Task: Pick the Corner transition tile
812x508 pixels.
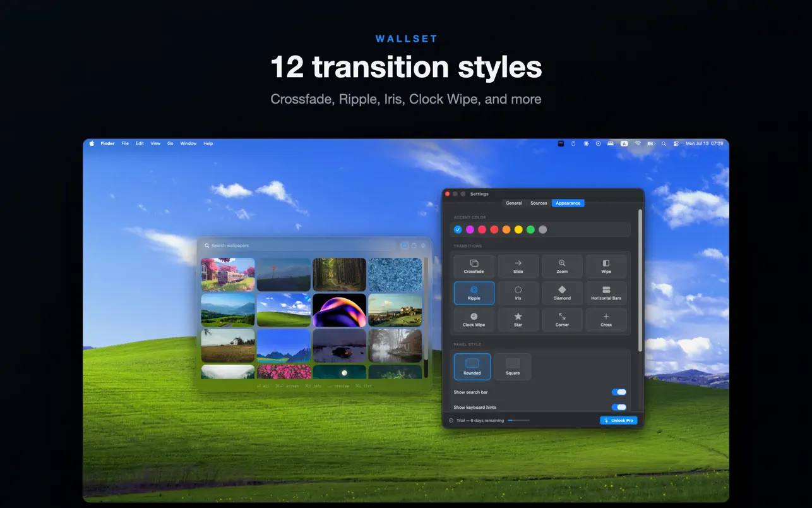Action: pos(562,319)
